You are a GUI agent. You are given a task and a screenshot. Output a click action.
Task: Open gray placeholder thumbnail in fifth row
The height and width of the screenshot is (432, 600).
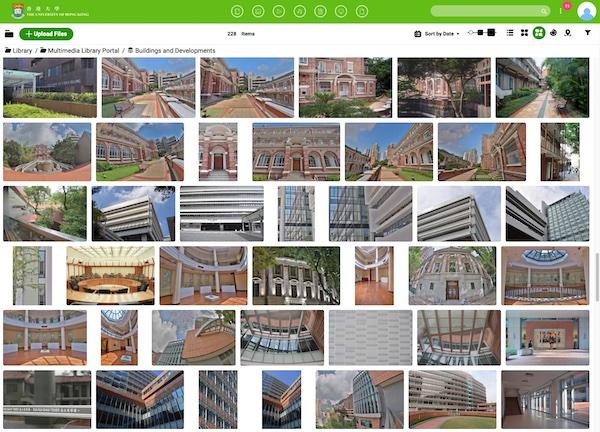370,337
